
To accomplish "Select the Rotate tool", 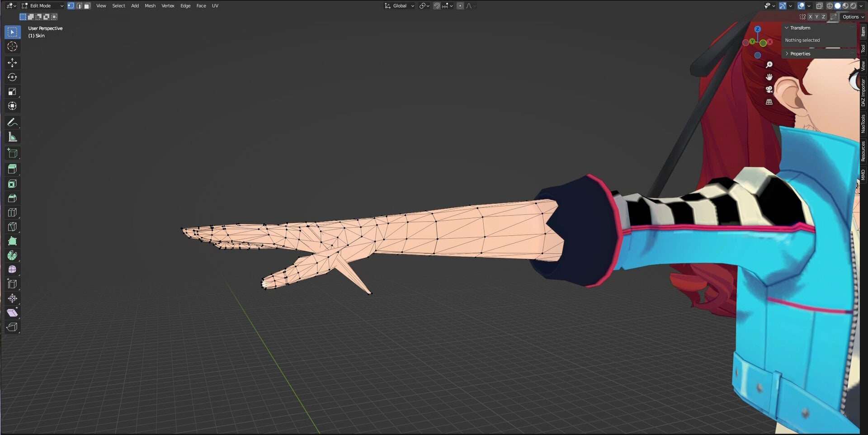I will coord(12,77).
